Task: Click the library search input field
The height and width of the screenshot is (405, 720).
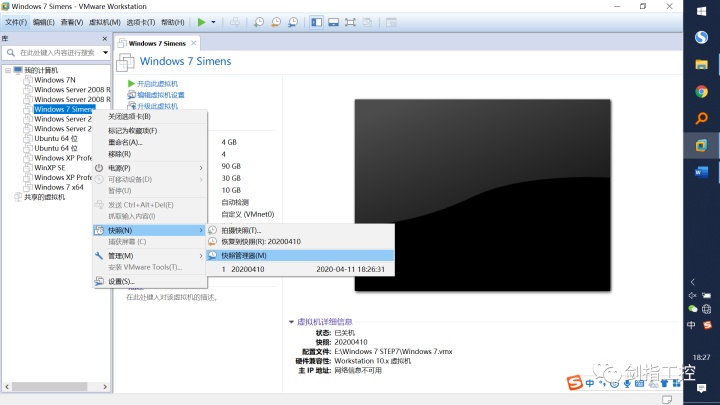Action: 56,53
